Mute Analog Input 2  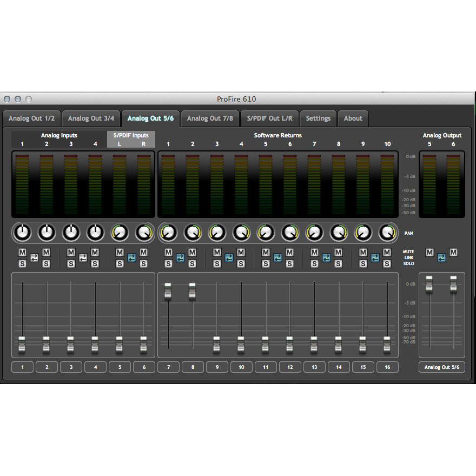pos(46,252)
